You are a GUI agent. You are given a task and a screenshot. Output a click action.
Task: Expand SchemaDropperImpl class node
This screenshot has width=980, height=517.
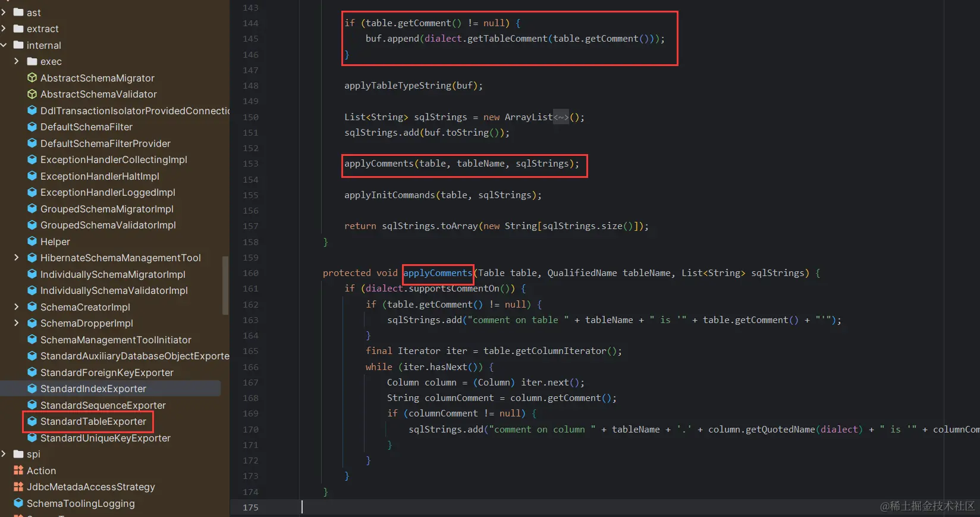pos(17,323)
